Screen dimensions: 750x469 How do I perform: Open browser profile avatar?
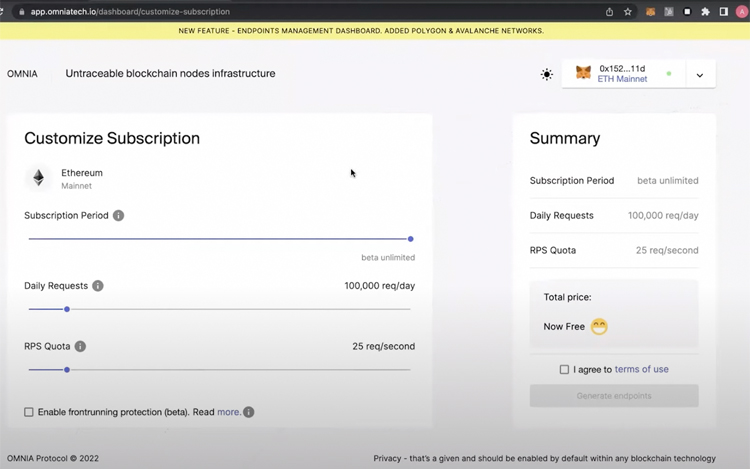point(742,11)
